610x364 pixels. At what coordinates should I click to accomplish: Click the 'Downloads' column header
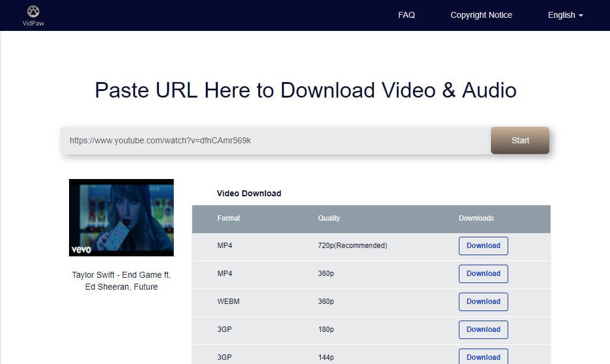pos(476,218)
